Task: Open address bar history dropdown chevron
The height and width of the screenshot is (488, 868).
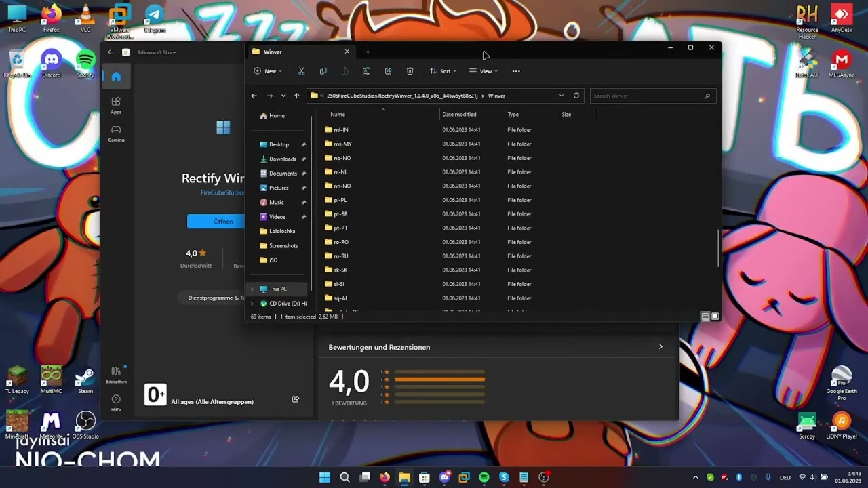Action: [561, 96]
